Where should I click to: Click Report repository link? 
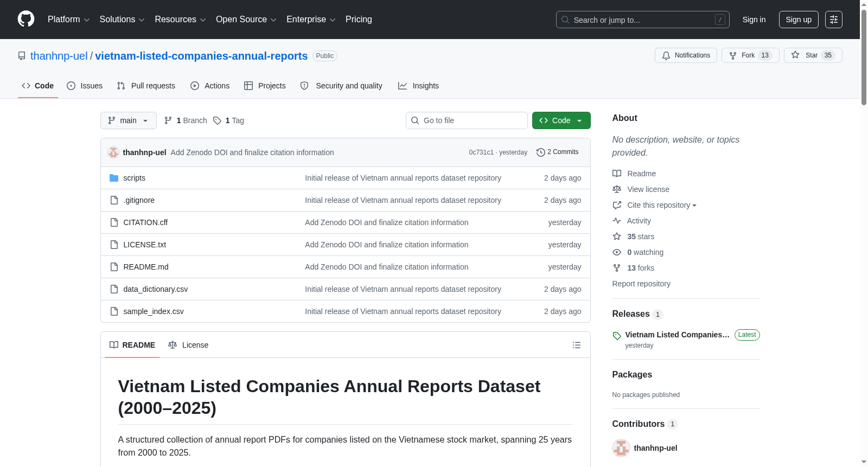(641, 284)
